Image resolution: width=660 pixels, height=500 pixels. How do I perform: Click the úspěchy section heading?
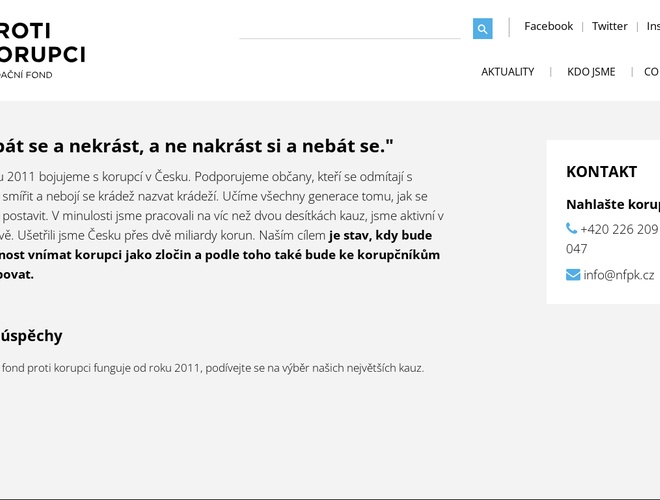coord(31,336)
